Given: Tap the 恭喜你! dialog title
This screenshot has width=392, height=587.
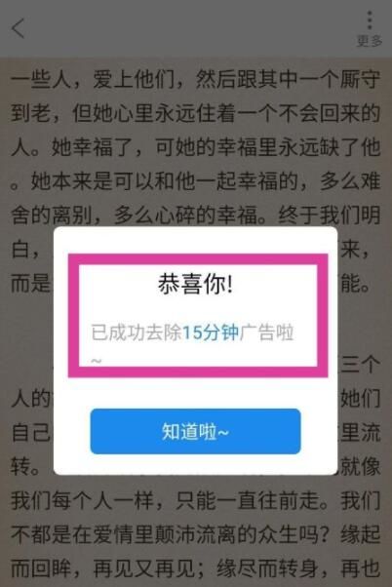Looking at the screenshot, I should click(195, 284).
